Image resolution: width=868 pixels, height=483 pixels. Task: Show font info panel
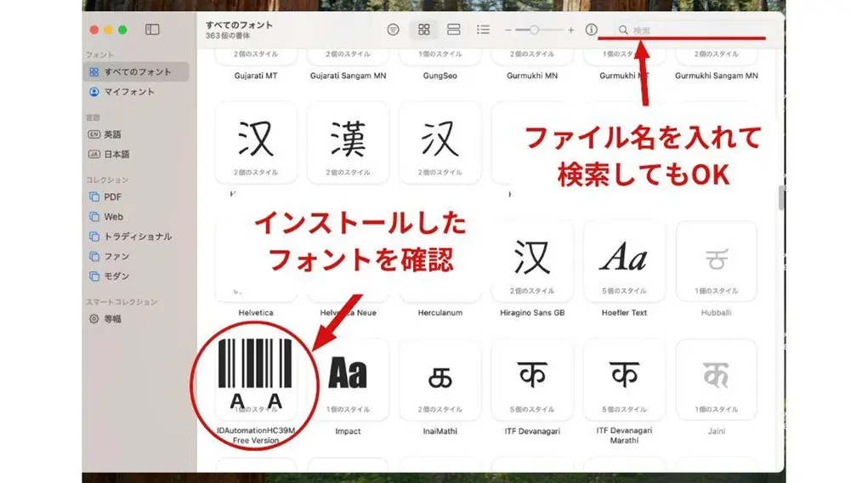(x=591, y=30)
